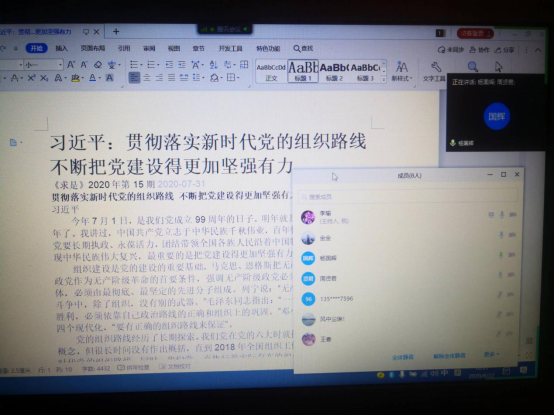554x416 pixels.
Task: Click the superscript X² icon
Action: 31,78
